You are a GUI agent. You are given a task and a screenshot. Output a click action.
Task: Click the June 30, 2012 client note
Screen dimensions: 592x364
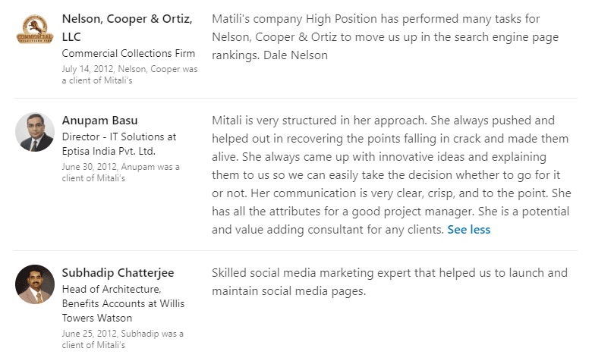point(121,172)
